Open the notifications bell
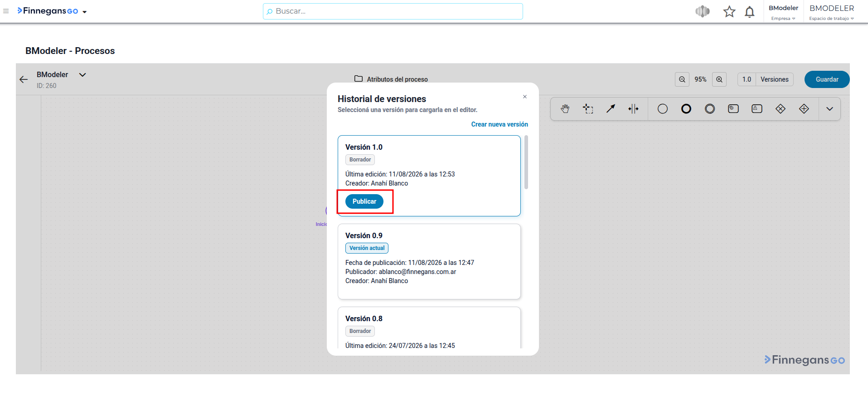This screenshot has height=411, width=868. [x=750, y=11]
